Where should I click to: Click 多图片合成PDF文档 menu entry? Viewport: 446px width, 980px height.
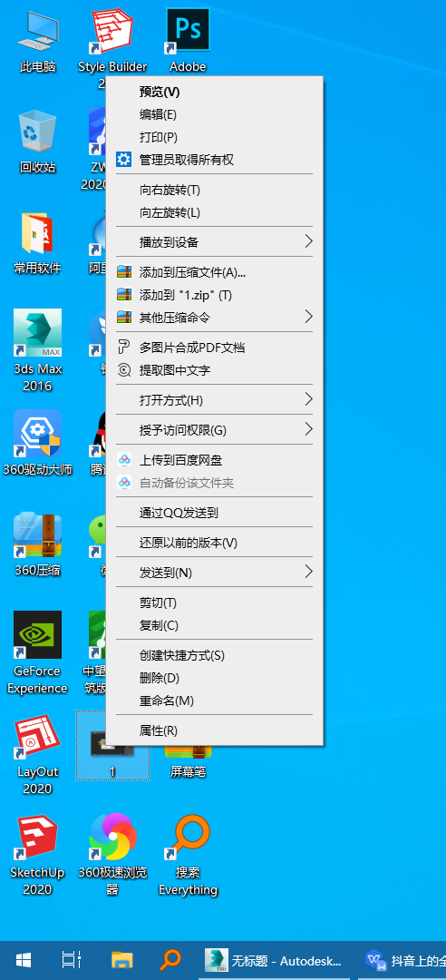(x=214, y=348)
